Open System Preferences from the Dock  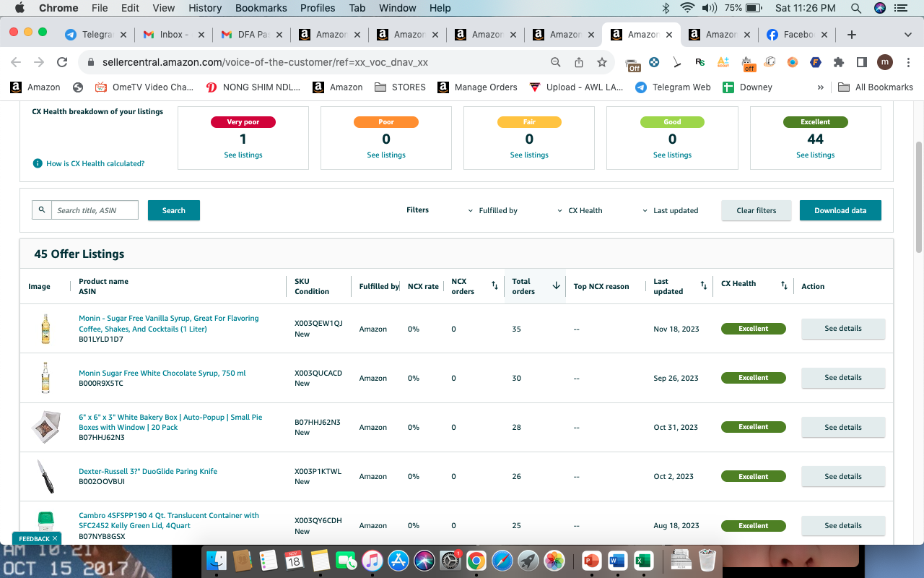[450, 560]
